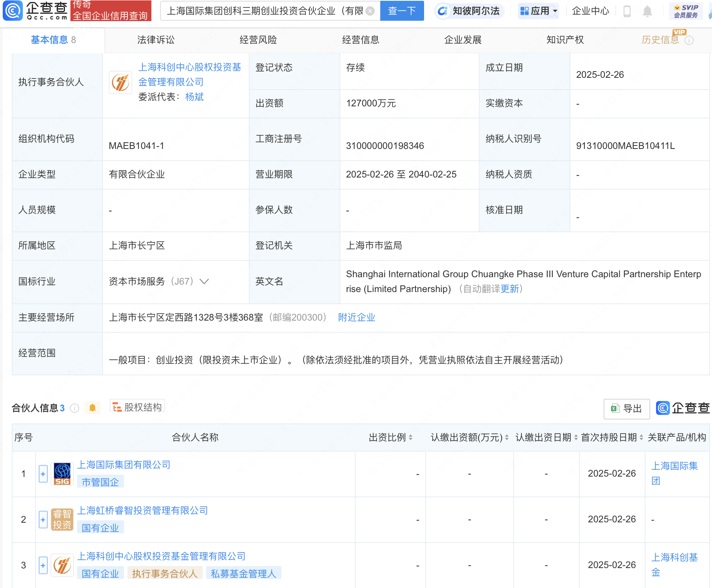This screenshot has height=588, width=712.
Task: Click 睿智投资 logo in row 2
Action: (62, 520)
